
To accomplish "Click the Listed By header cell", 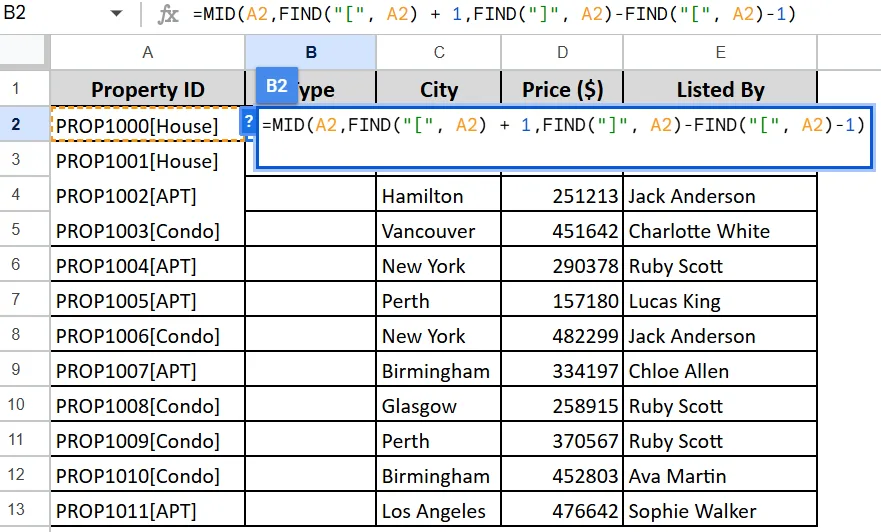I will point(720,89).
